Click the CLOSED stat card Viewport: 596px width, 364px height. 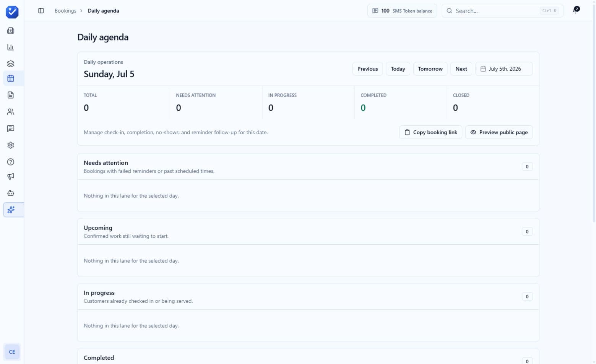click(x=493, y=102)
